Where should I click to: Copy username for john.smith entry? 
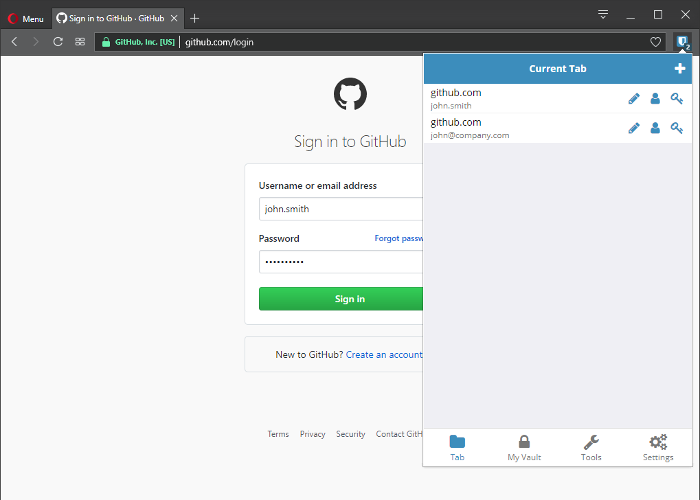click(655, 98)
